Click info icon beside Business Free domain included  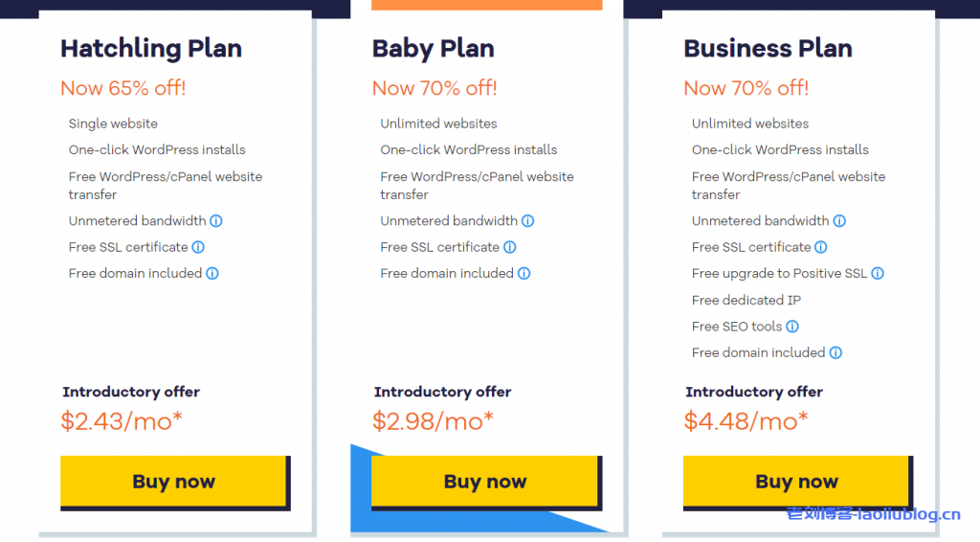[x=835, y=352]
